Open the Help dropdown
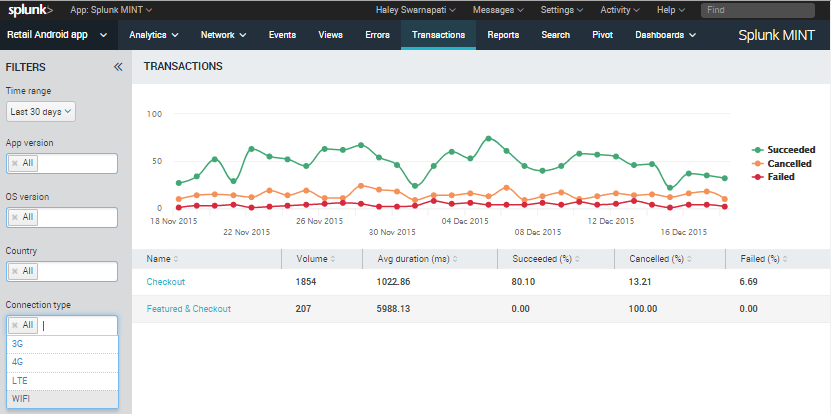This screenshot has width=831, height=414. (670, 10)
